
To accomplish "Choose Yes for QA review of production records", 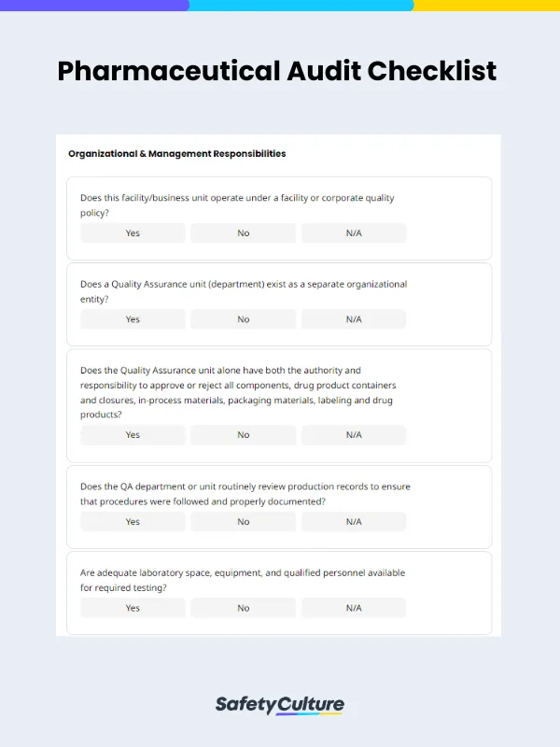I will point(133,522).
